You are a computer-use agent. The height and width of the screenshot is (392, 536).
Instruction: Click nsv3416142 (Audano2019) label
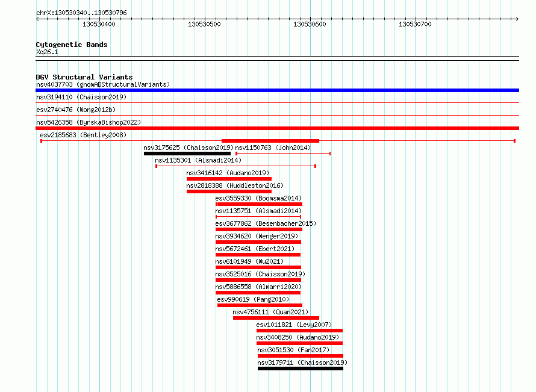tap(228, 173)
